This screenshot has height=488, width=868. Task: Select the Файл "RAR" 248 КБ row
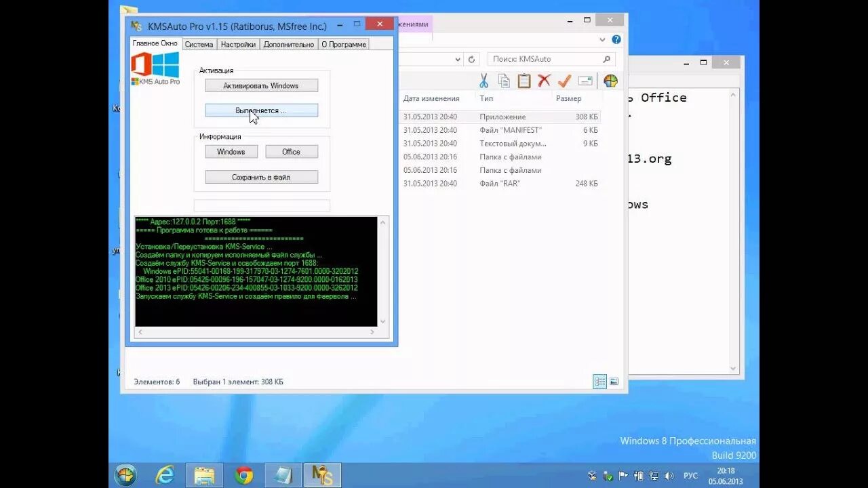pos(500,184)
